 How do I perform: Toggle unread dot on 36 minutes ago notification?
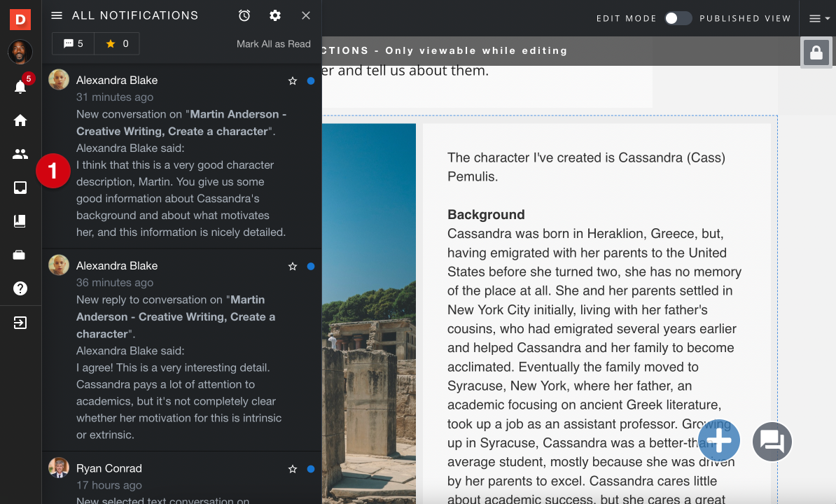[311, 267]
